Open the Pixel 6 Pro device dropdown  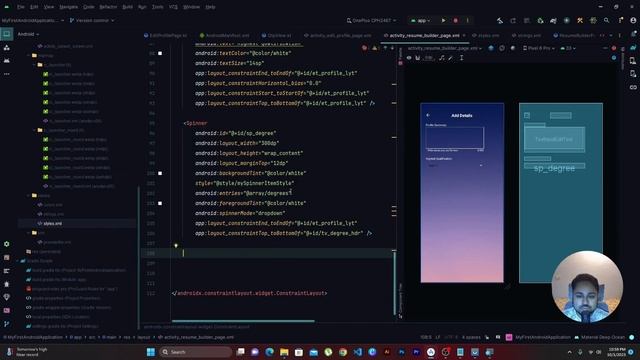pyautogui.click(x=539, y=48)
